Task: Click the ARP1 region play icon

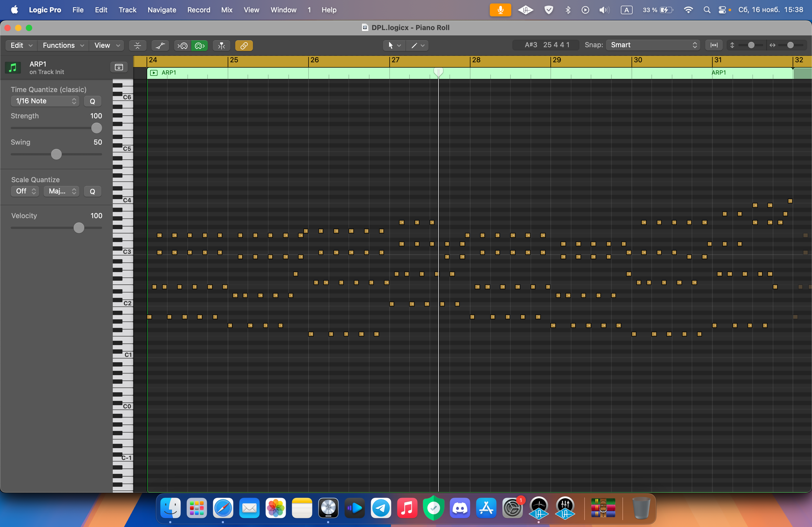Action: point(154,73)
